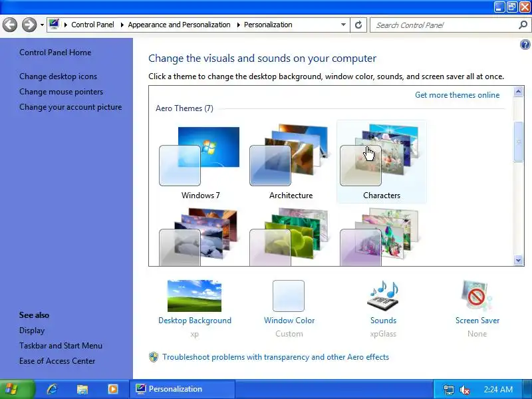Click scroll up arrow in themes list
Viewport: 532px width, 399px height.
point(518,91)
